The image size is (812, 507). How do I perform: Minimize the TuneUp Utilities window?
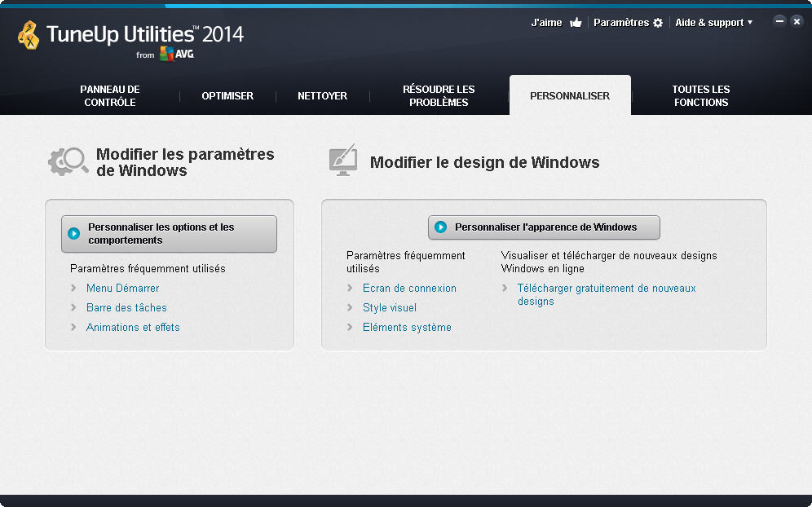click(779, 21)
